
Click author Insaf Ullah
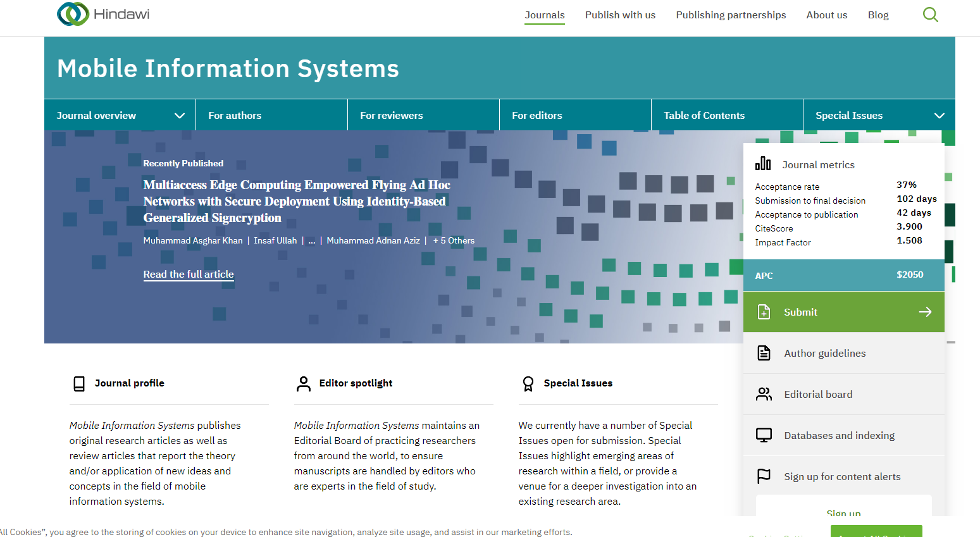275,240
